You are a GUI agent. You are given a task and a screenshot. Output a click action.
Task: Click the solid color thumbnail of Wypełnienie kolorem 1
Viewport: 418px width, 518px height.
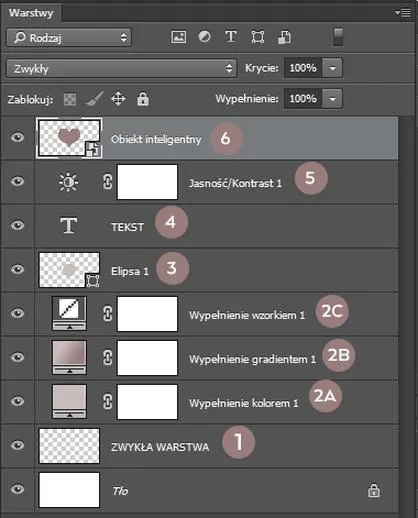[69, 401]
